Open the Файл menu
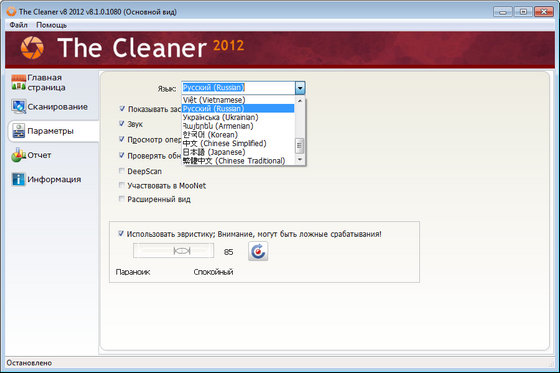Image resolution: width=560 pixels, height=373 pixels. pos(19,25)
